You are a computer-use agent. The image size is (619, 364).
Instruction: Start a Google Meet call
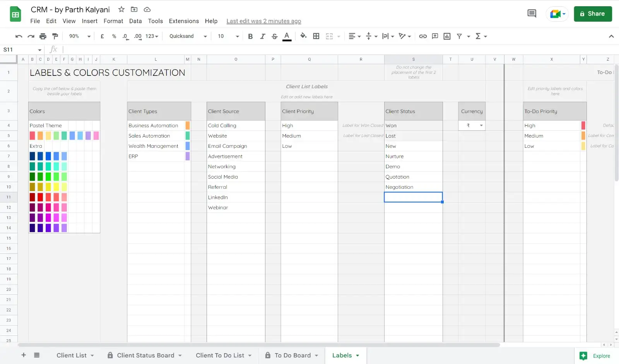557,14
